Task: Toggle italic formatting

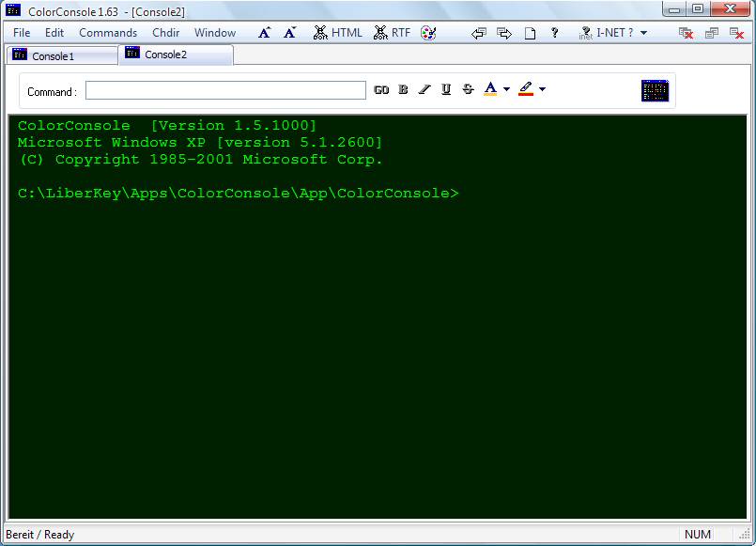Action: (x=424, y=89)
